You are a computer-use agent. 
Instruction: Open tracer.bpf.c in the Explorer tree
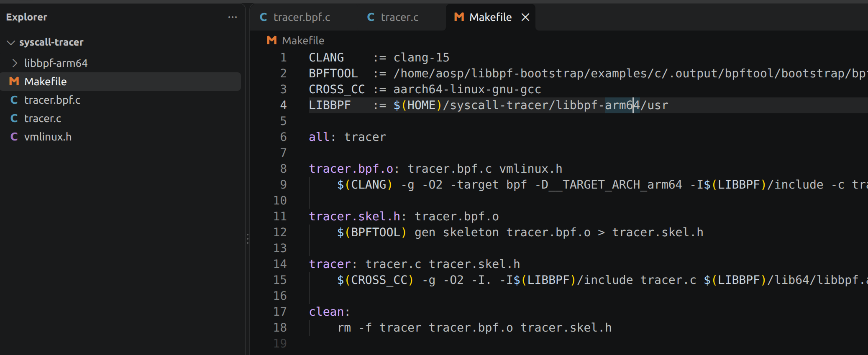120,100
